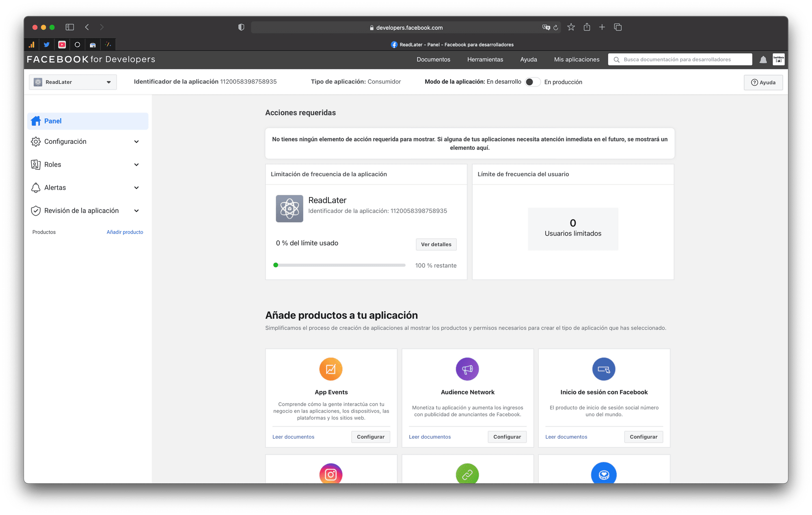Viewport: 812px width, 515px height.
Task: Open the Documentos menu
Action: tap(433, 60)
